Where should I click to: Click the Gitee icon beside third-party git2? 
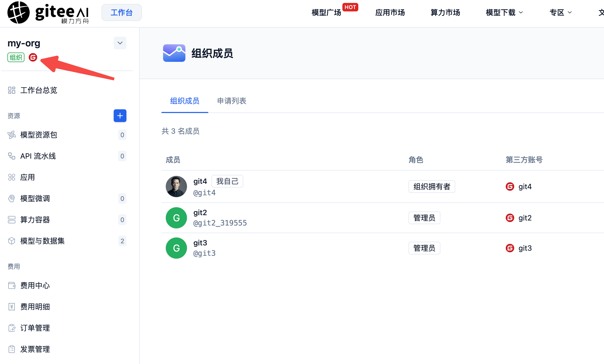510,218
